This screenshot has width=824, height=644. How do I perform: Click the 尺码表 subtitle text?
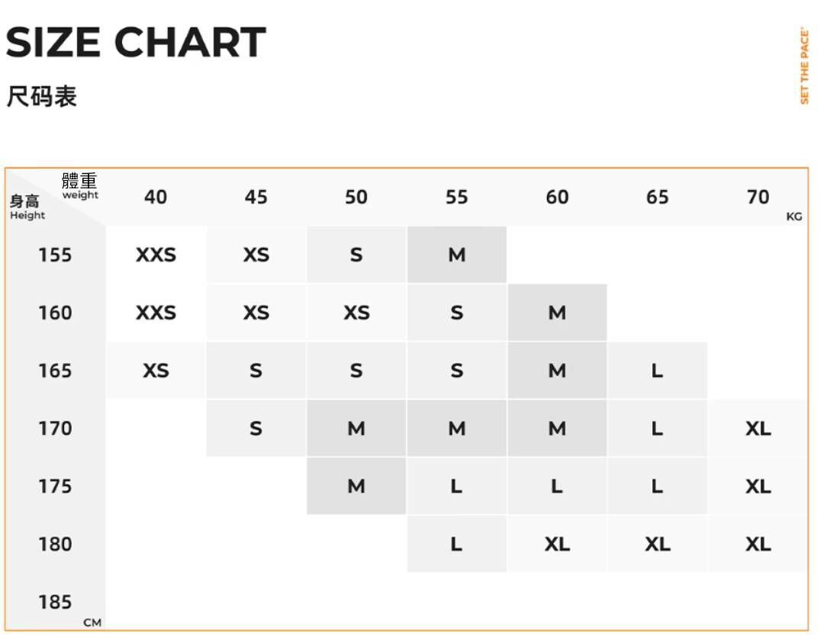click(42, 97)
